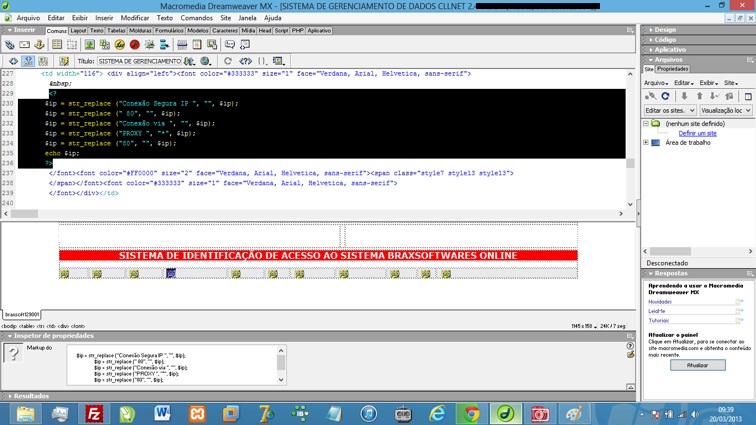Image resolution: width=756 pixels, height=425 pixels.
Task: Click the 'Definir um site' link
Action: [x=697, y=133]
